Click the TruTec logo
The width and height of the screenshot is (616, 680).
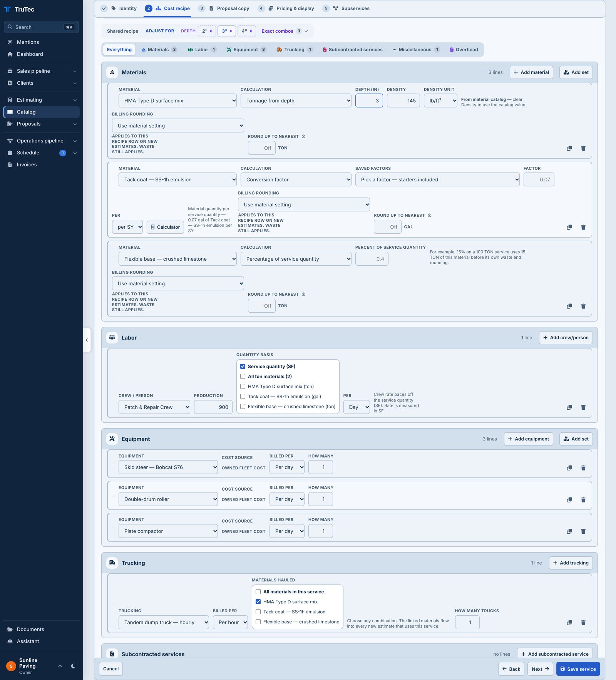(x=19, y=9)
